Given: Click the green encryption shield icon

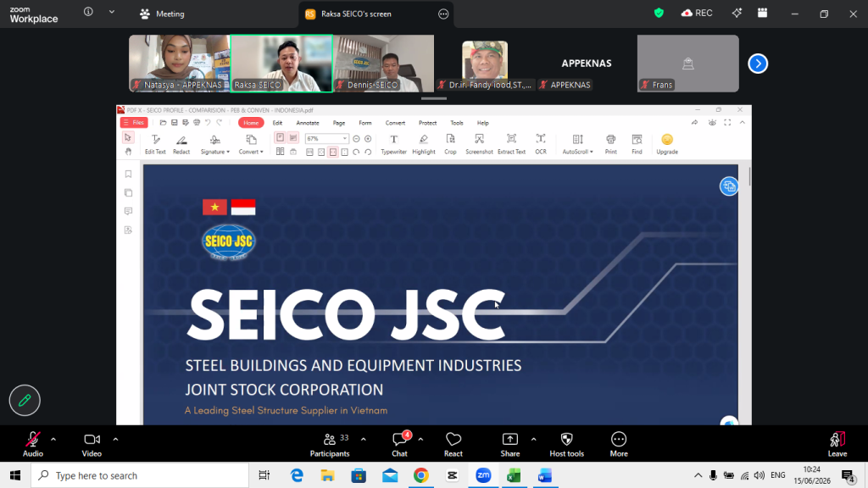Looking at the screenshot, I should coord(659,13).
